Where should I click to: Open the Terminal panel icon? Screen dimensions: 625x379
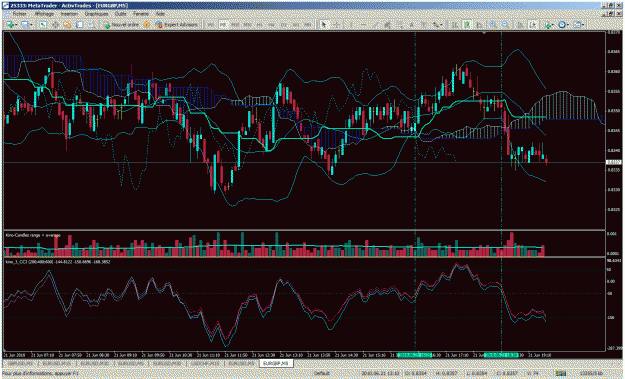79,25
